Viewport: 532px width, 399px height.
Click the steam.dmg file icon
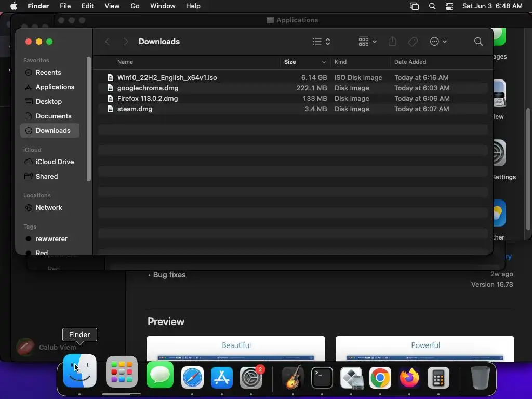[x=110, y=109]
